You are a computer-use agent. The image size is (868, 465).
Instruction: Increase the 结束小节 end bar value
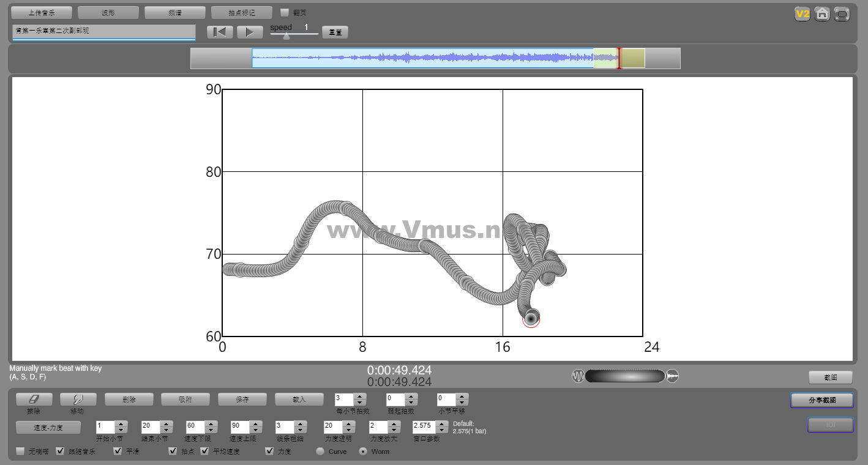point(165,423)
